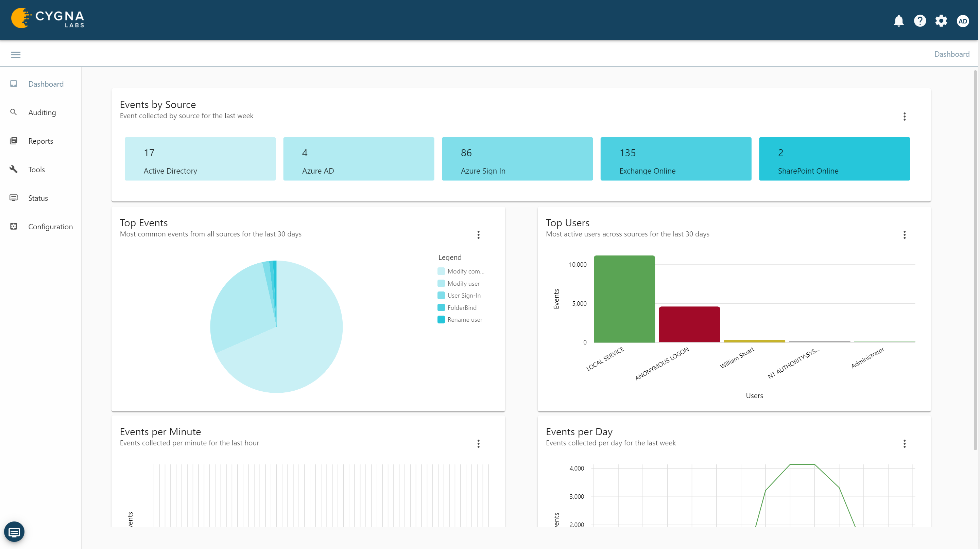Go to Auditing in sidebar
Viewport: 980px width, 549px height.
[x=42, y=112]
